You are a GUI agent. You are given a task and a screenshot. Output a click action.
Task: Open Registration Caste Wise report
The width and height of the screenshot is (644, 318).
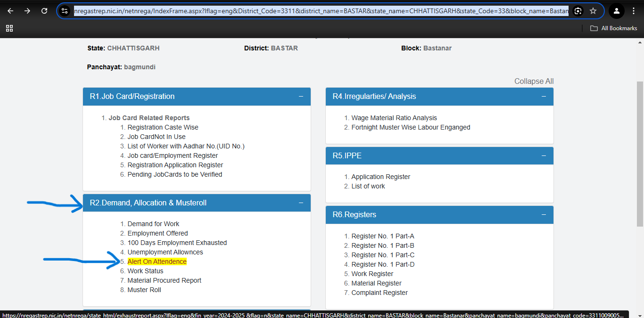pos(163,127)
